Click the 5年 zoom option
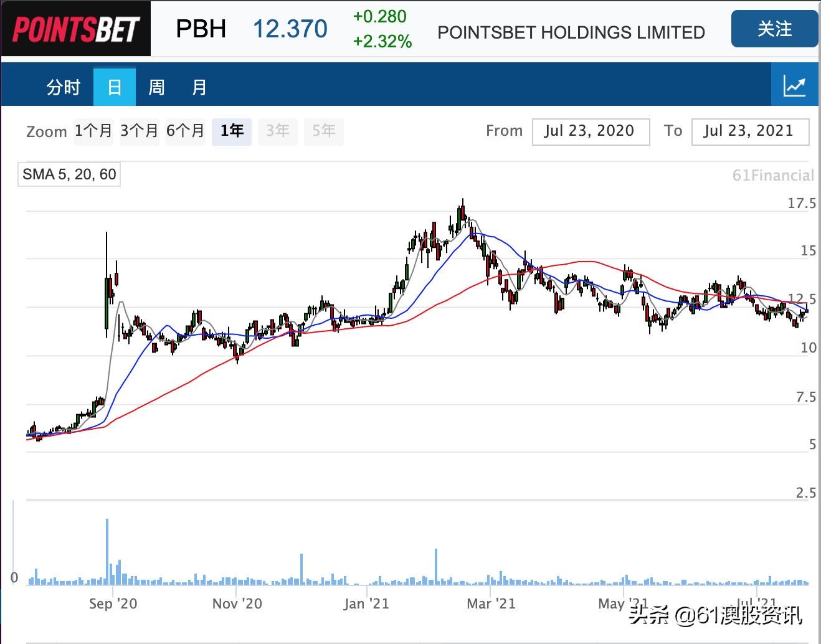 click(323, 131)
